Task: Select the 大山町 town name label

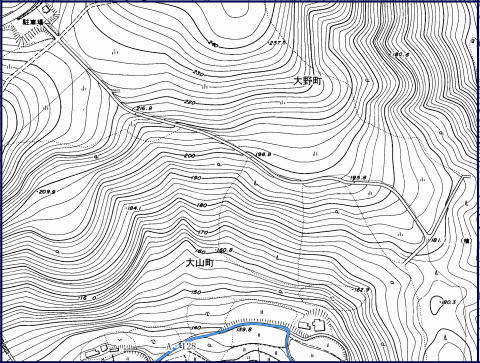Action: coord(199,263)
